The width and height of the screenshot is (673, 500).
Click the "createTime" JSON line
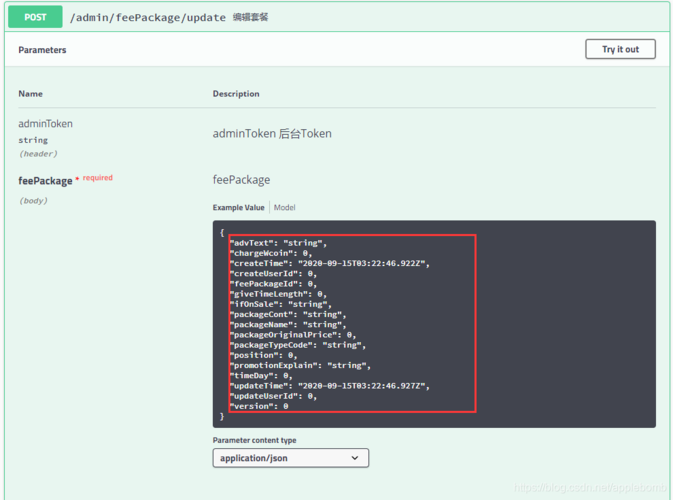[330, 264]
